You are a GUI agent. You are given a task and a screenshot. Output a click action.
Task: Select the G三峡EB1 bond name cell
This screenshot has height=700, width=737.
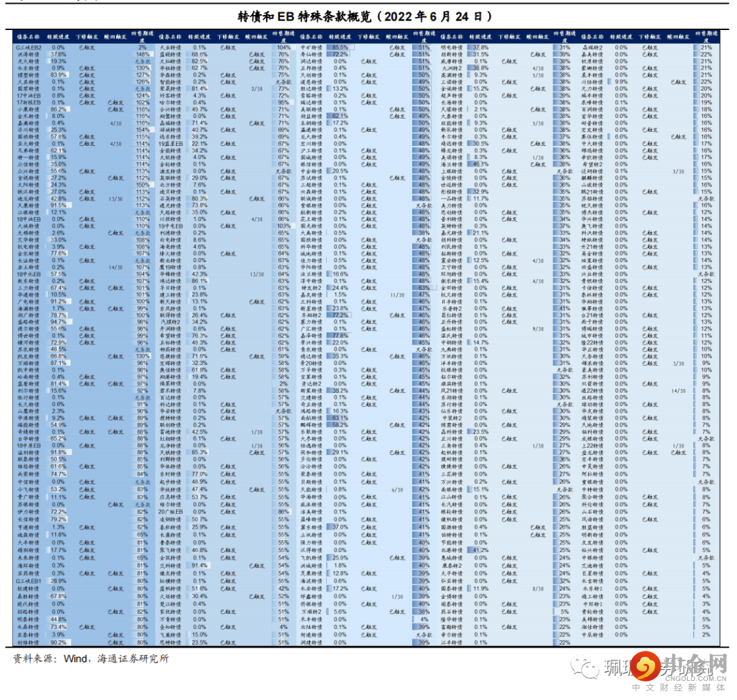click(29, 581)
